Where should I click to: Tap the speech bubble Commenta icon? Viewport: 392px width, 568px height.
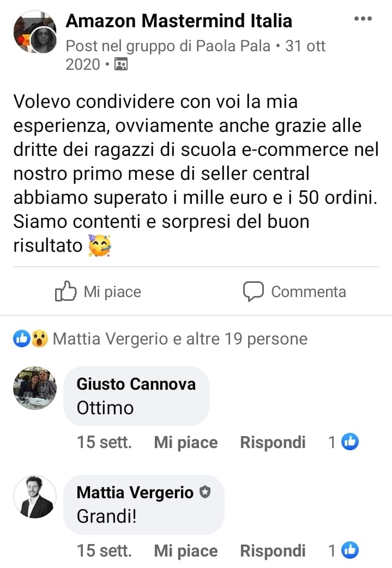253,291
